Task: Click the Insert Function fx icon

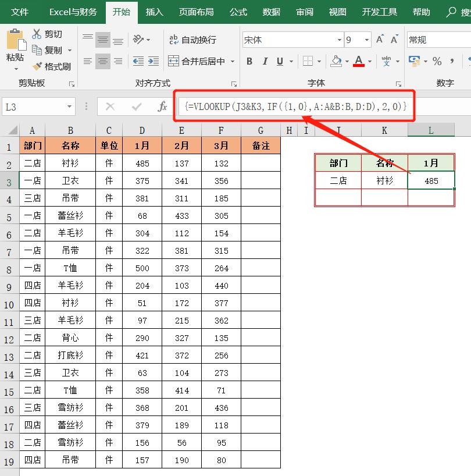Action: coord(163,106)
